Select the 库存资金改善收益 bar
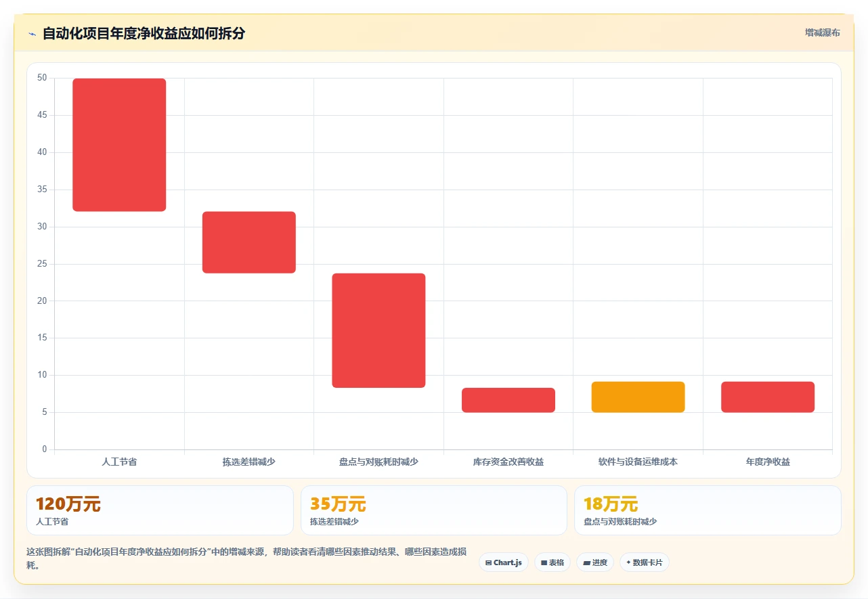The width and height of the screenshot is (868, 599). point(508,400)
